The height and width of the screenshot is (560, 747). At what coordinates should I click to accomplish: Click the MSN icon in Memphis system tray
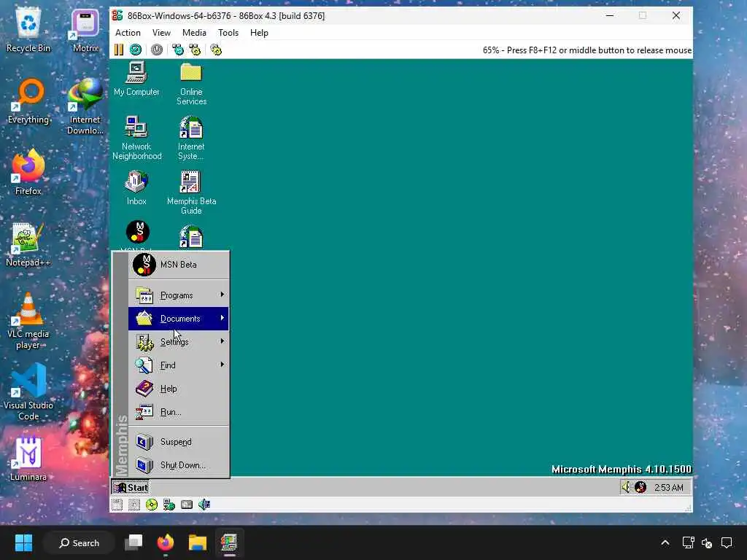(x=640, y=487)
